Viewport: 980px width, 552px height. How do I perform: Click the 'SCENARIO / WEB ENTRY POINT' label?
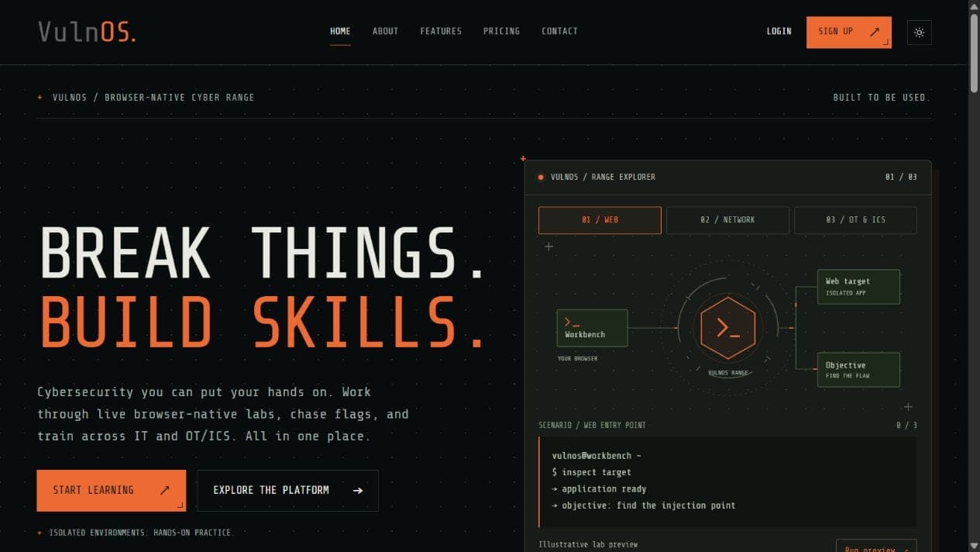(592, 425)
